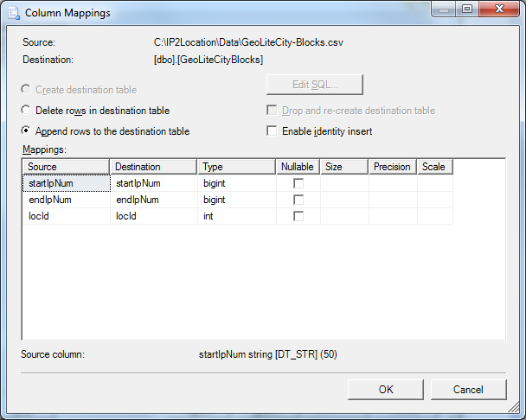Click the Cancel button
This screenshot has height=420, width=526.
tap(468, 390)
